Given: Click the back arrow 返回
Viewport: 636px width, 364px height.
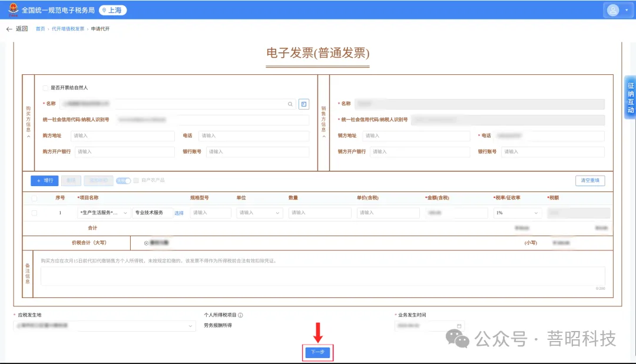Looking at the screenshot, I should point(17,29).
